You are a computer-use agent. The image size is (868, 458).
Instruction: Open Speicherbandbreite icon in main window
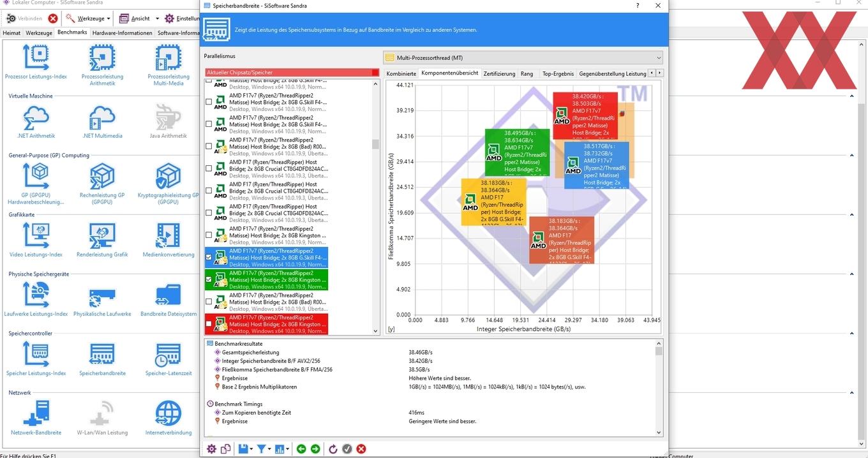(x=102, y=359)
